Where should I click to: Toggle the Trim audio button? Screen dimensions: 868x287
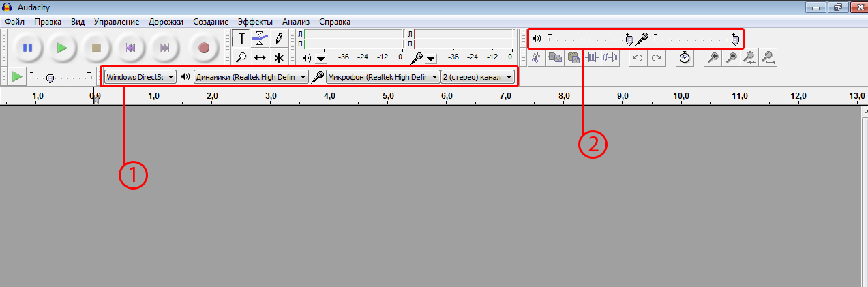tap(593, 58)
